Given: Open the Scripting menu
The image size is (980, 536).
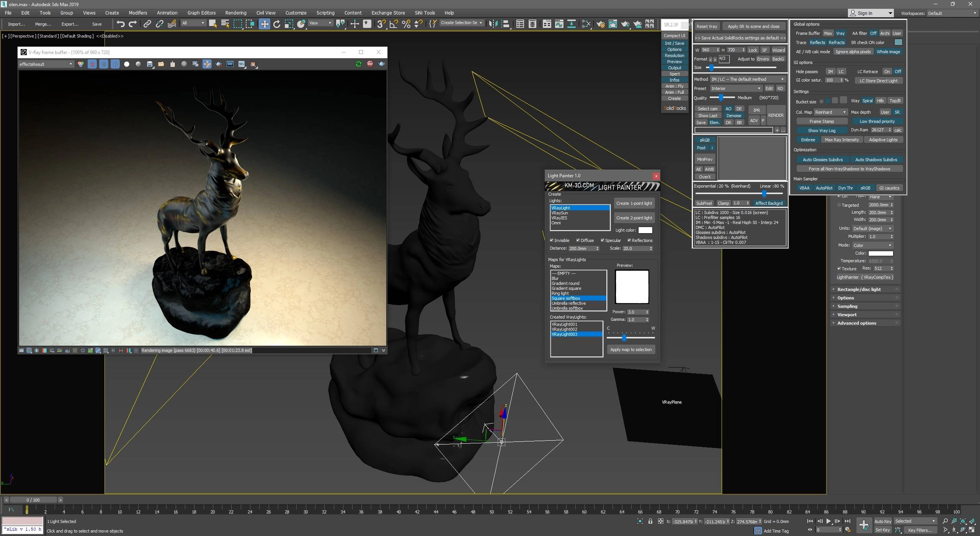Looking at the screenshot, I should [325, 13].
